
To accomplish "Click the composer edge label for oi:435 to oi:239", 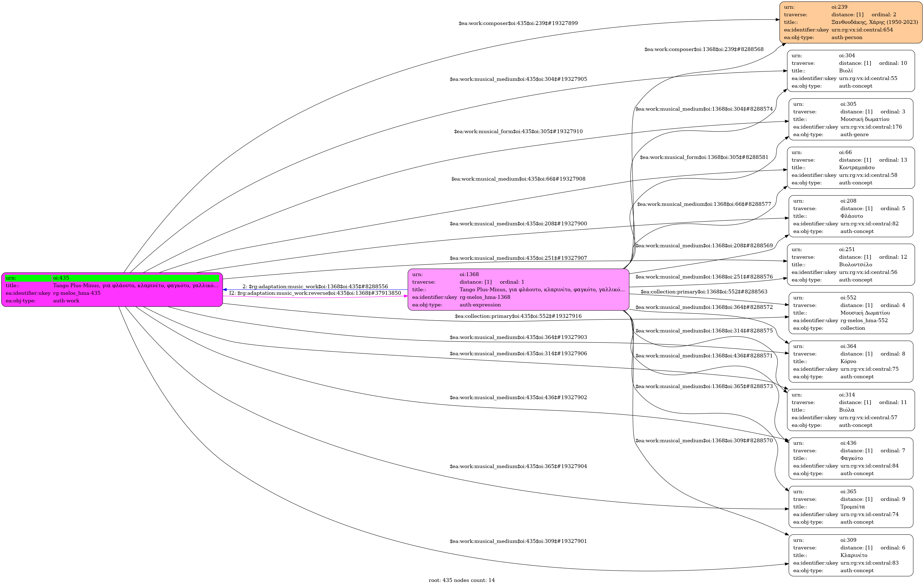I will click(518, 23).
